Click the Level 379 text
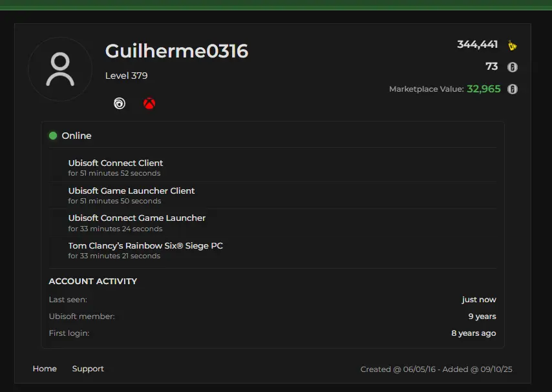 pos(127,76)
